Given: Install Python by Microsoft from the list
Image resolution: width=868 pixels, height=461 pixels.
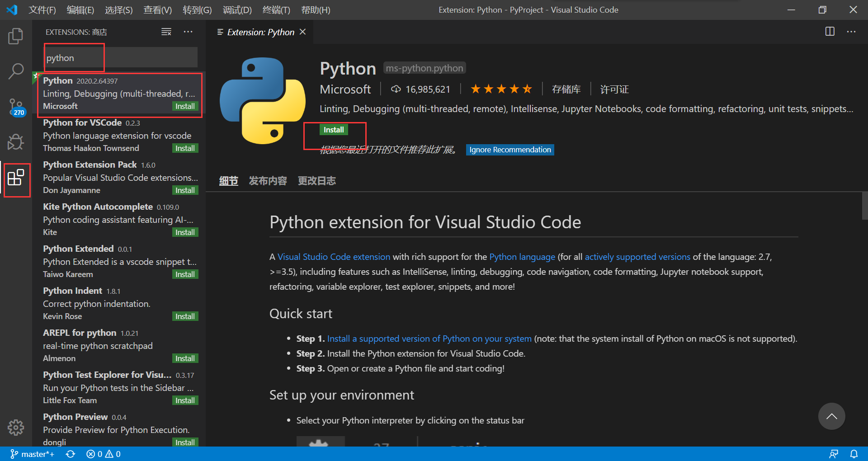Looking at the screenshot, I should click(185, 106).
